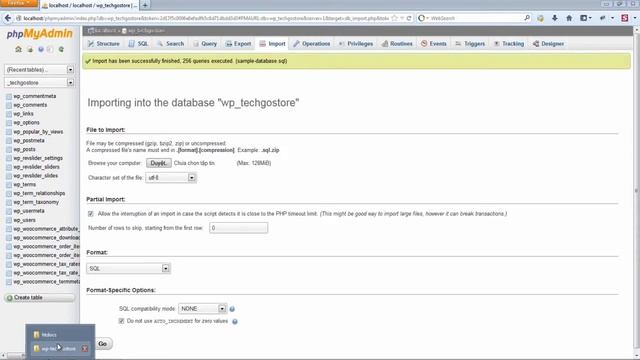
Task: Click the Create table button
Action: click(40, 298)
